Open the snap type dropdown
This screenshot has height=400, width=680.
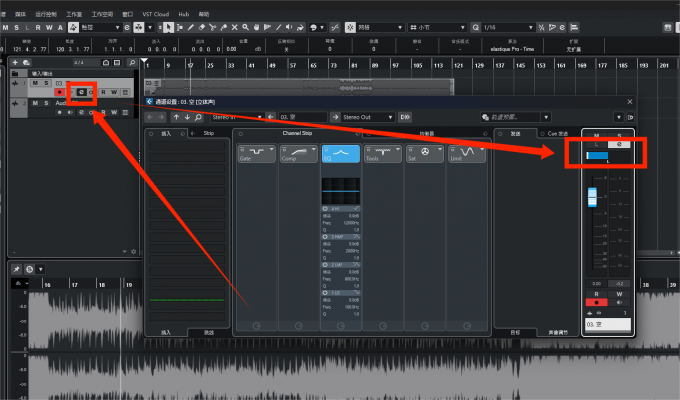(x=380, y=27)
